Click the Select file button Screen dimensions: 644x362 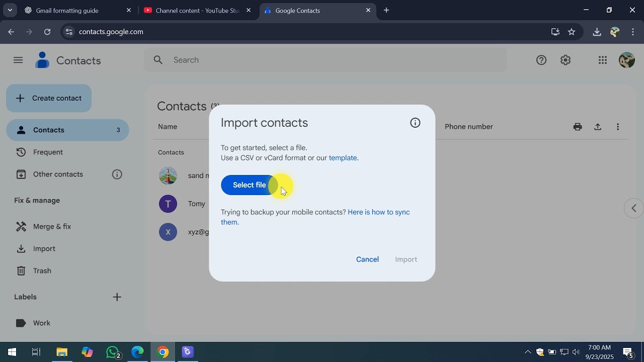pos(250,185)
